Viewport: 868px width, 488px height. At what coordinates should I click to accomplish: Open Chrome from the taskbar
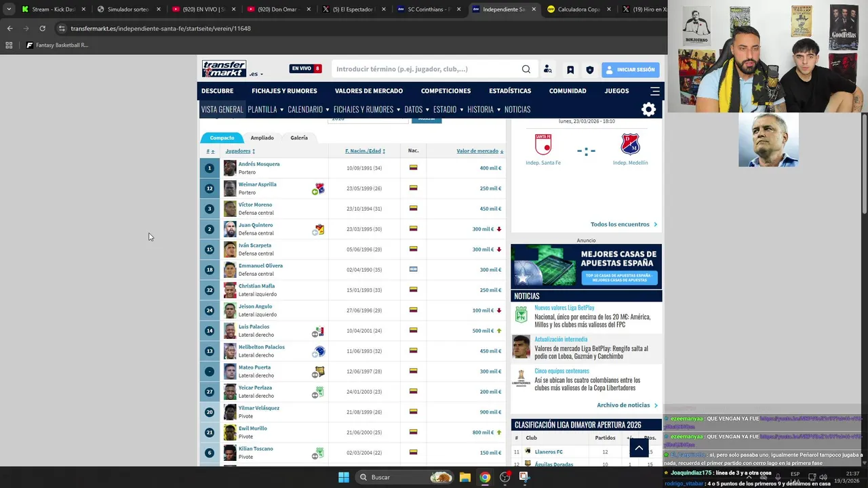[x=485, y=477]
